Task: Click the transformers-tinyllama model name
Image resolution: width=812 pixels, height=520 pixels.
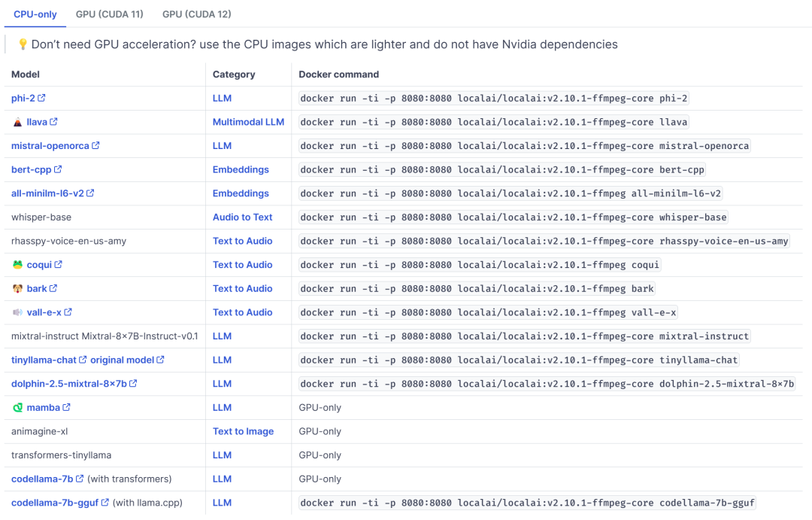Action: (x=61, y=456)
